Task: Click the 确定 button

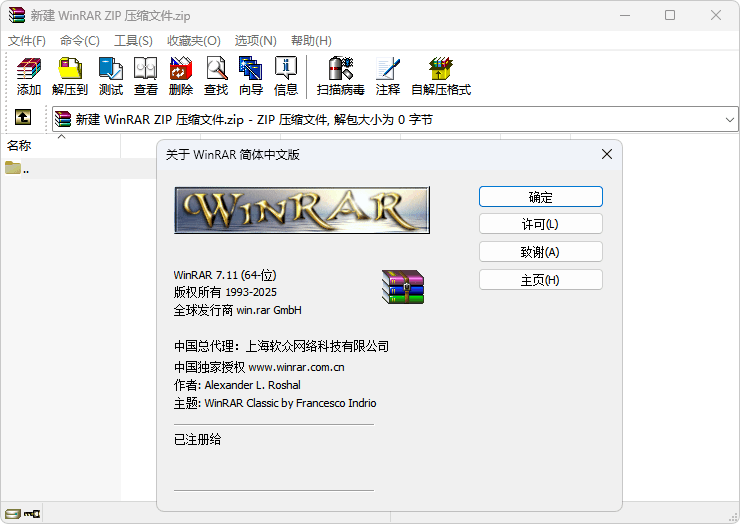Action: 541,197
